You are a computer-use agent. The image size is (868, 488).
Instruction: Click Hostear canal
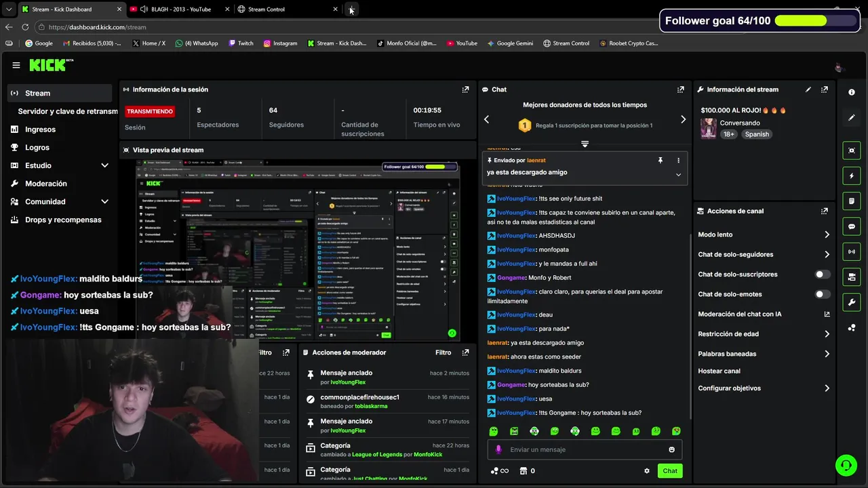(x=719, y=371)
